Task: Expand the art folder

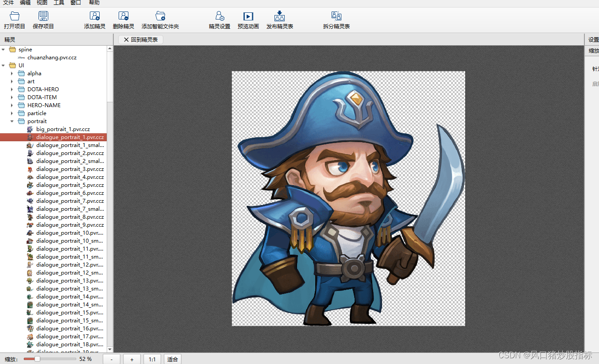Action: tap(12, 81)
